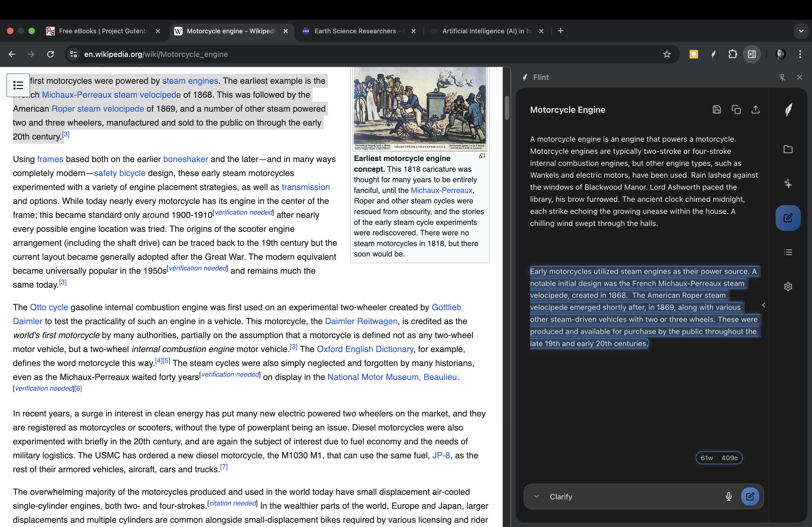
Task: Expand the Clarify mode dropdown chevron
Action: 536,496
